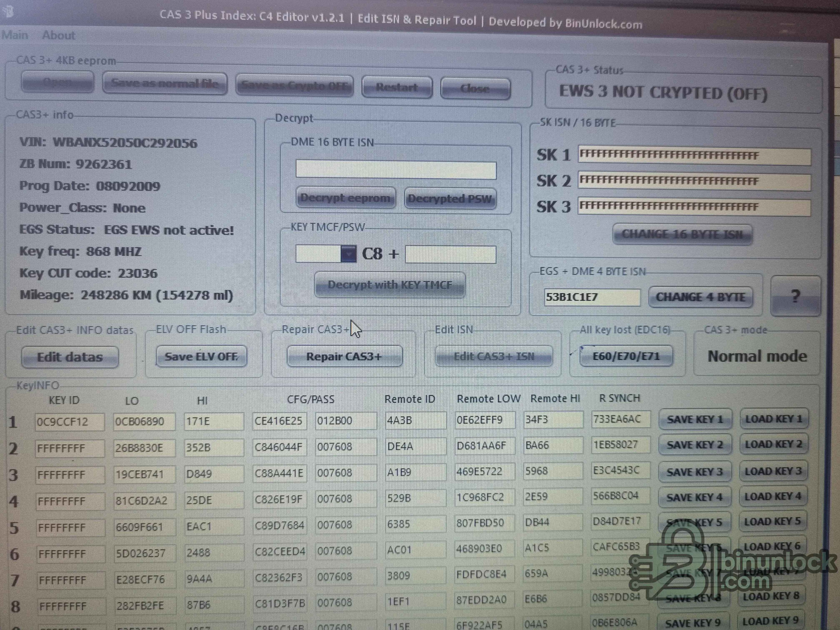Click the CFG field containing C88A441E

pos(280,473)
